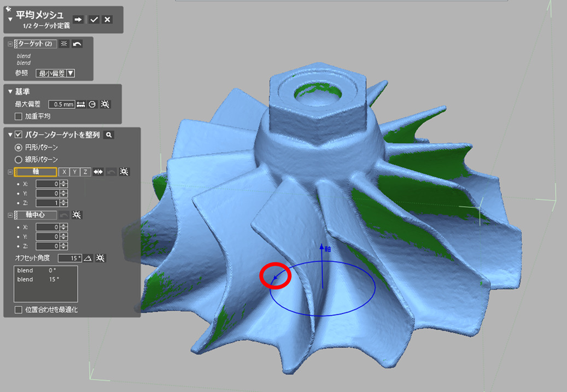The height and width of the screenshot is (392, 567).
Task: Collapse the 基準 section
Action: pos(10,91)
